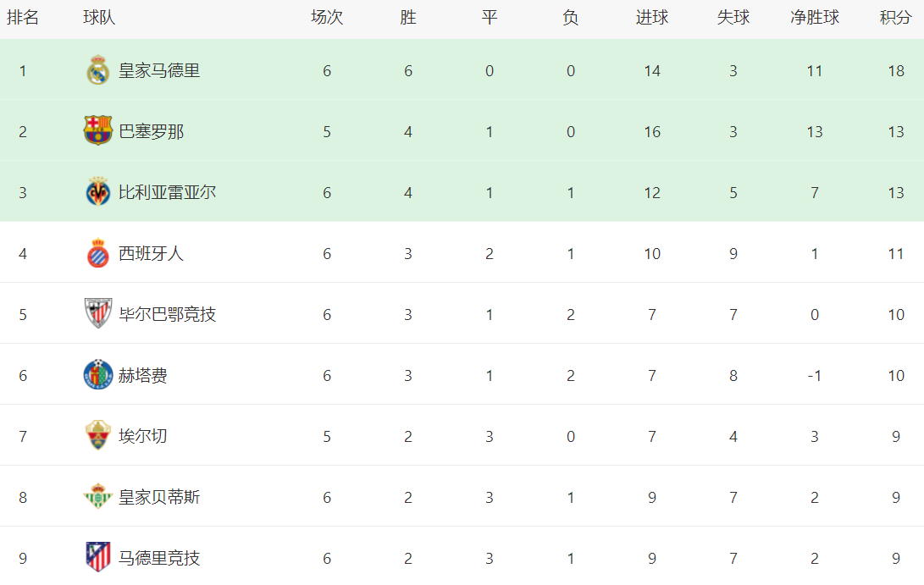Select the 赫塔费 team name
Image resolution: width=924 pixels, height=585 pixels.
point(142,375)
